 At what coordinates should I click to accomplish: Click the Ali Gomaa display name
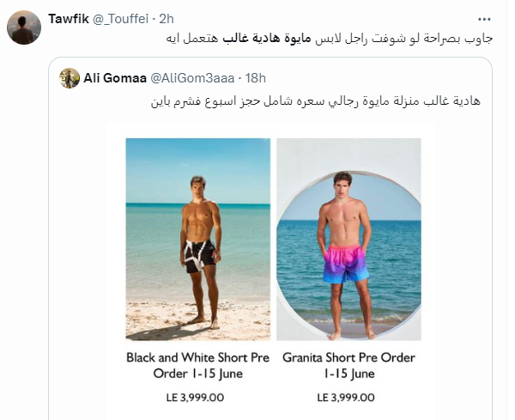(x=115, y=78)
